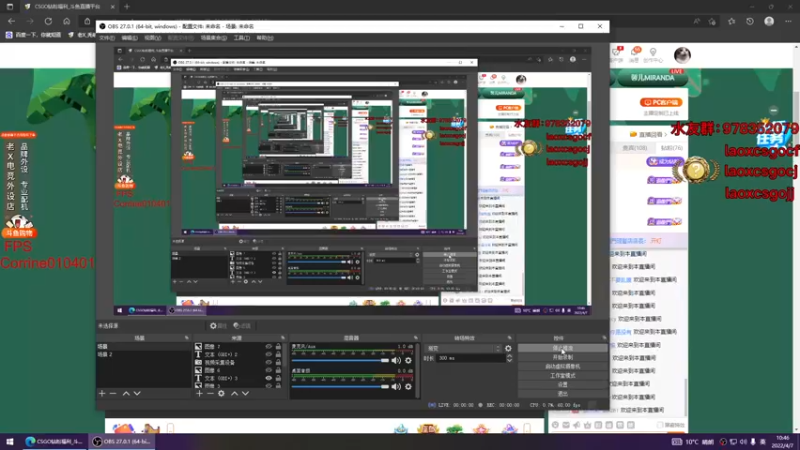This screenshot has height=450, width=800.
Task: Pop out the sources dock via header icon
Action: click(x=283, y=338)
